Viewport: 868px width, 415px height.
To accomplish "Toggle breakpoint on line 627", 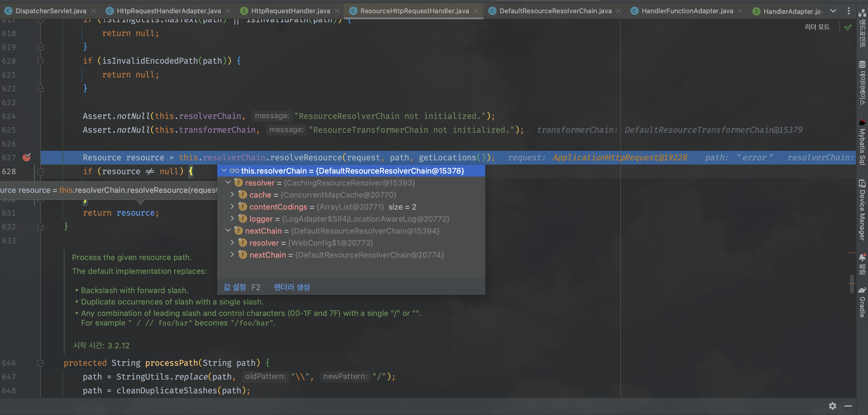I will click(x=27, y=157).
